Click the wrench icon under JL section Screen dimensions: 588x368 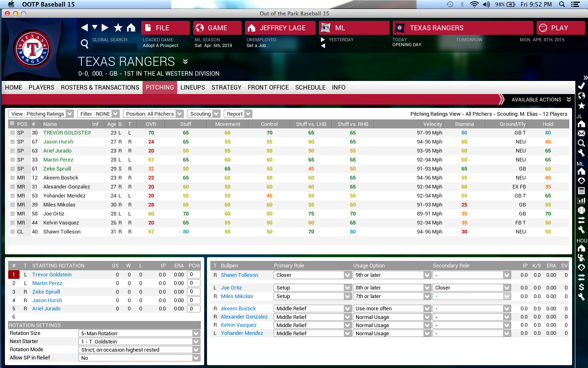(581, 153)
